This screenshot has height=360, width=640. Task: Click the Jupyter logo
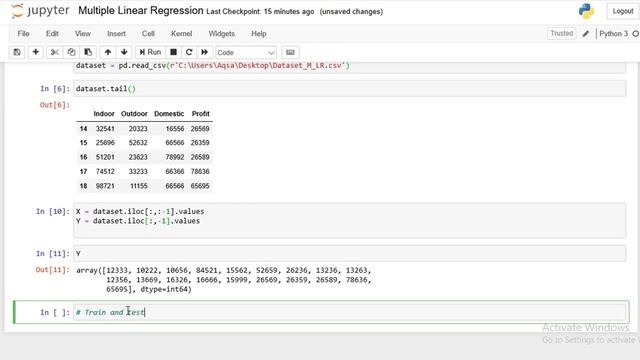(x=40, y=11)
